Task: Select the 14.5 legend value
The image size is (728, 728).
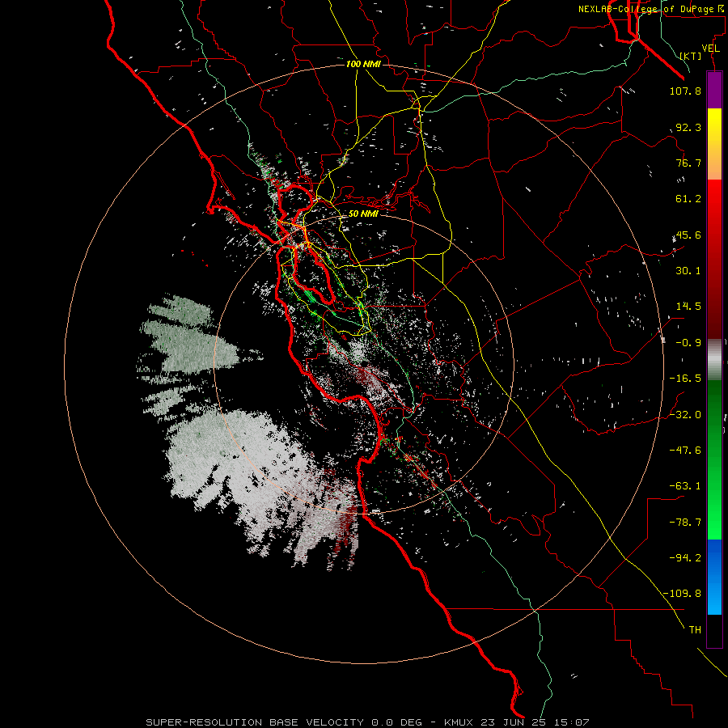Action: 688,307
